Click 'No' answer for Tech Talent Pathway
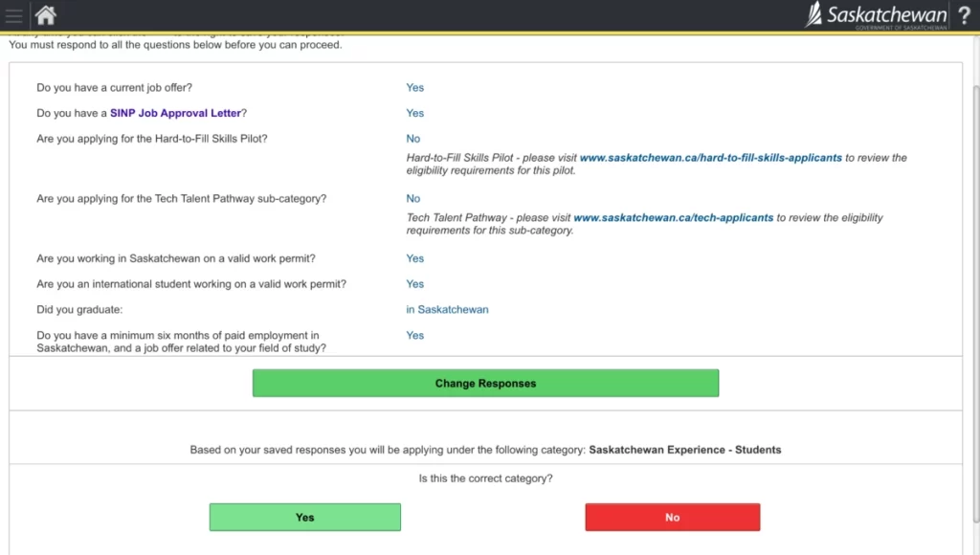 pos(412,199)
